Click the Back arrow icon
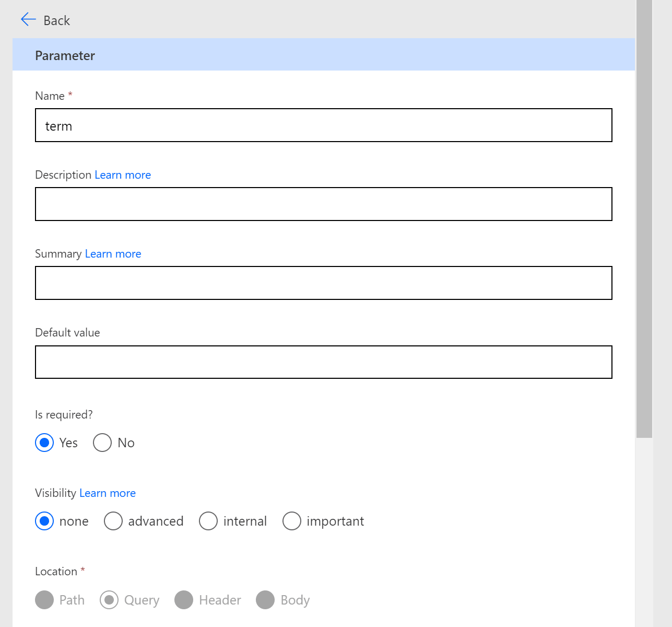This screenshot has width=672, height=627. (x=28, y=20)
